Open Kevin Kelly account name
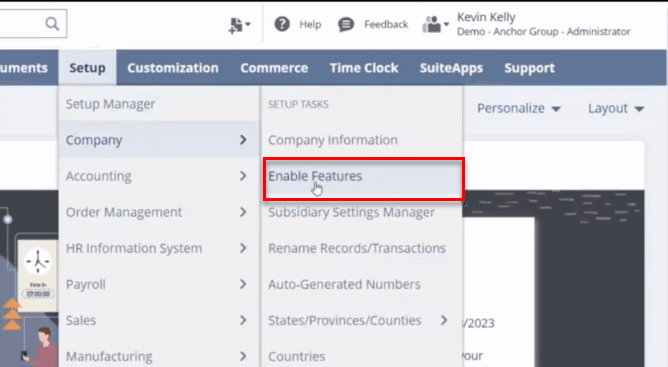Image resolution: width=668 pixels, height=367 pixels. pyautogui.click(x=486, y=17)
